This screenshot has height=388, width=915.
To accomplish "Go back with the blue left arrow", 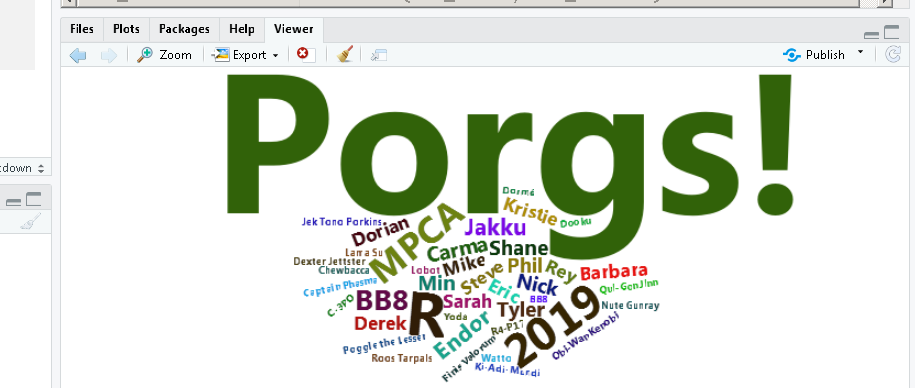I will [78, 55].
